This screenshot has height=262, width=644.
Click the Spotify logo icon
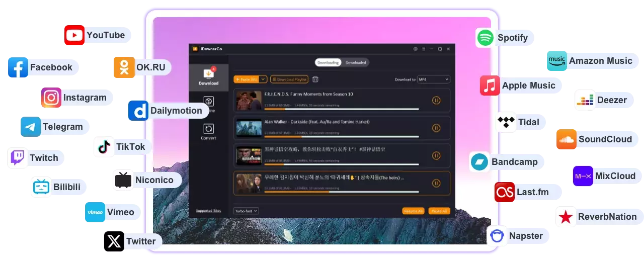pyautogui.click(x=486, y=38)
